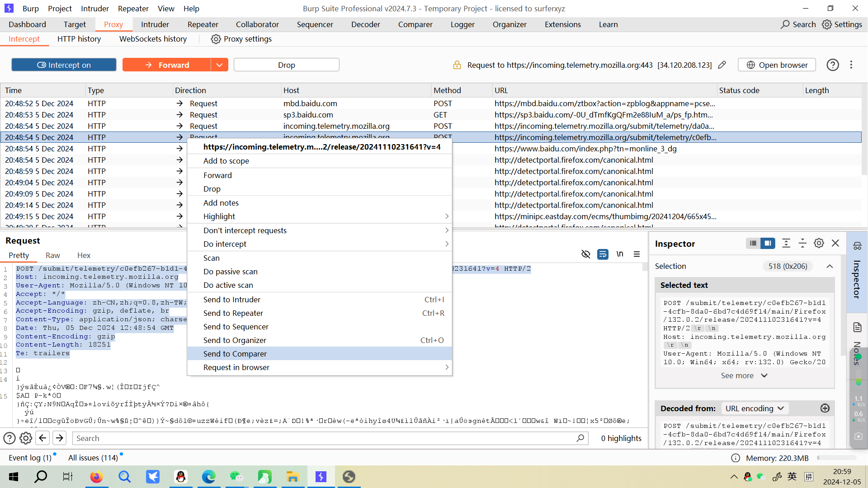Go to previous search match arrow

tap(42, 438)
